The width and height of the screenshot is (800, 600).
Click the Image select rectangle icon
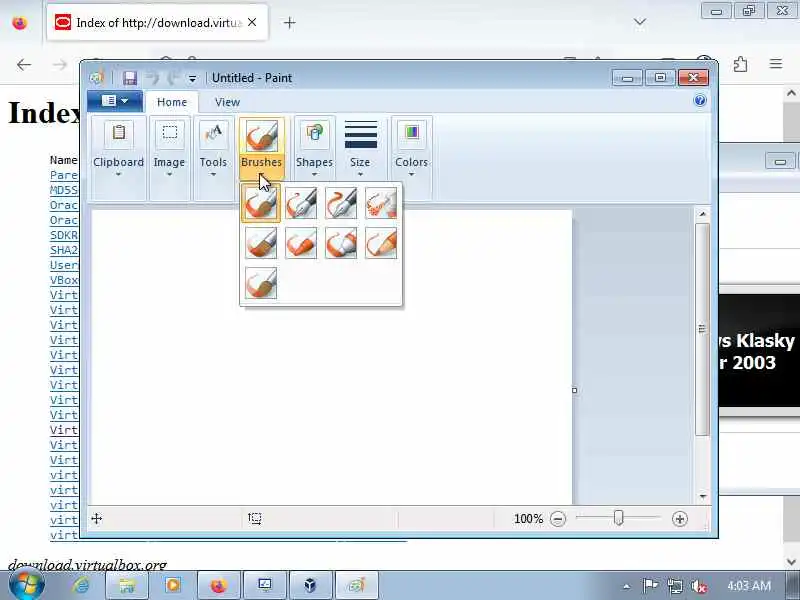click(169, 133)
